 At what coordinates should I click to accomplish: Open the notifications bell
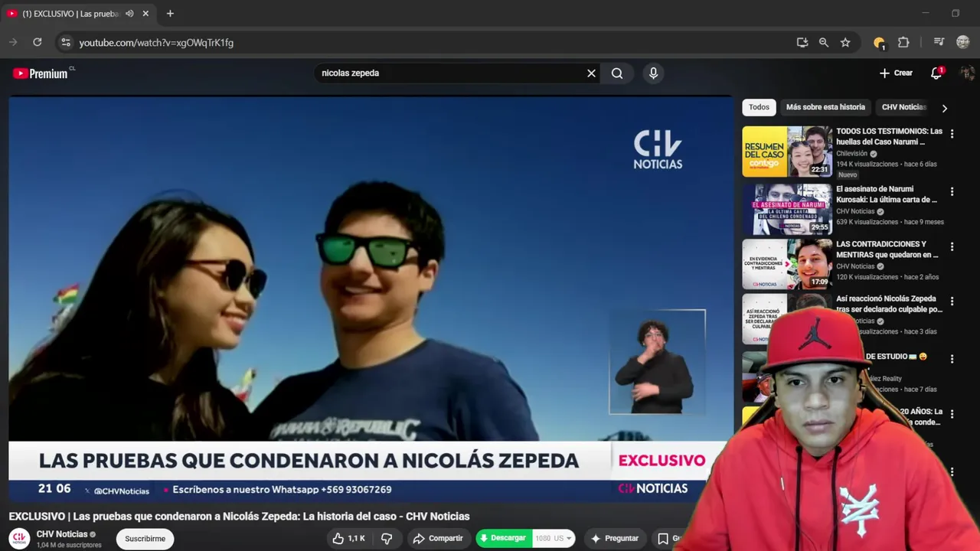[x=936, y=73]
